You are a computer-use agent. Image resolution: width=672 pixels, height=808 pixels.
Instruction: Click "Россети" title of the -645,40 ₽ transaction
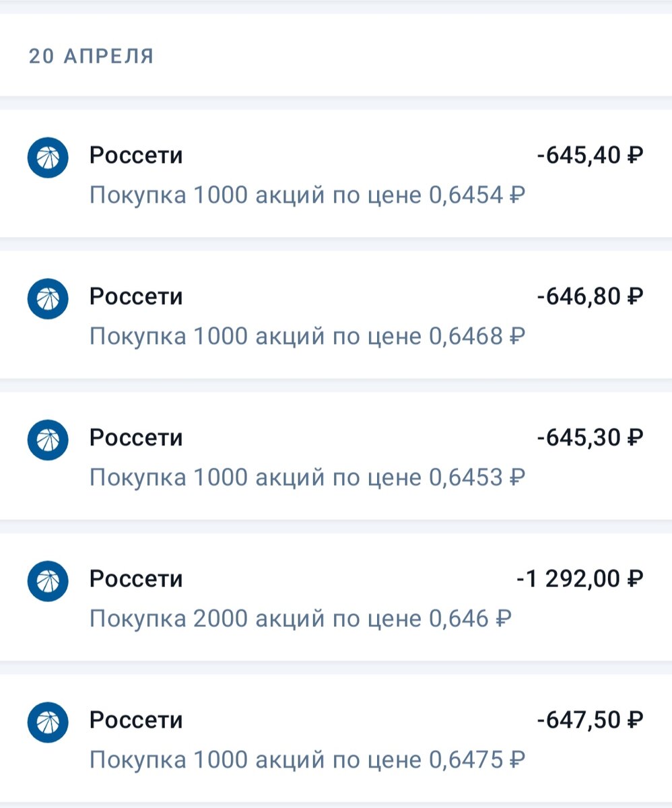tap(136, 156)
